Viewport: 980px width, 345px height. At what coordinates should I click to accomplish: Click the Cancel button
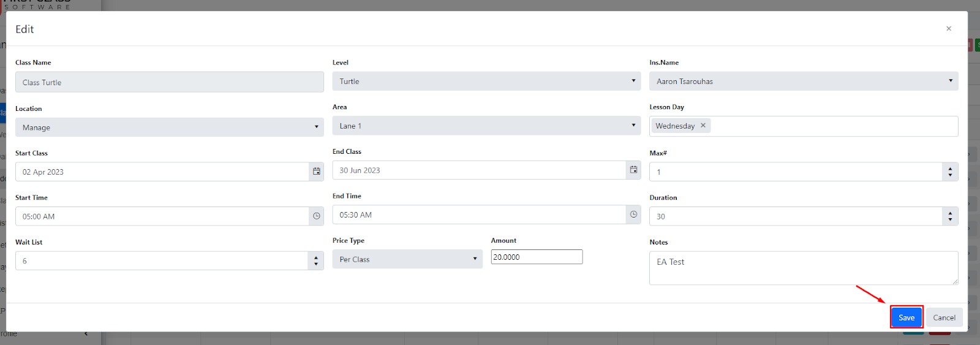click(x=944, y=317)
